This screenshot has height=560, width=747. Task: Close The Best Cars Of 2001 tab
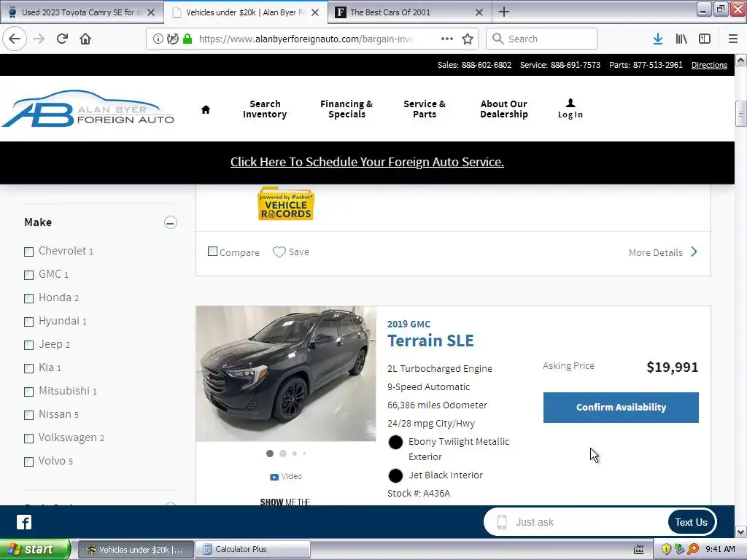[x=479, y=12]
